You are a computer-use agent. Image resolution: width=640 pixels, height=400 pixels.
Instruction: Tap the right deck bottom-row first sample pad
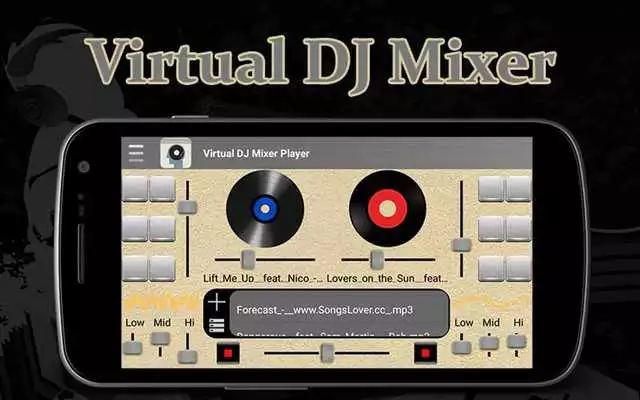coord(491,269)
